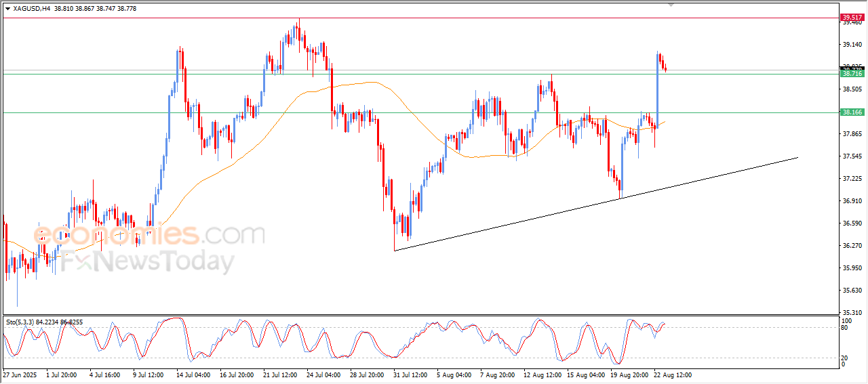Select the green 38.166 price label

coord(851,112)
